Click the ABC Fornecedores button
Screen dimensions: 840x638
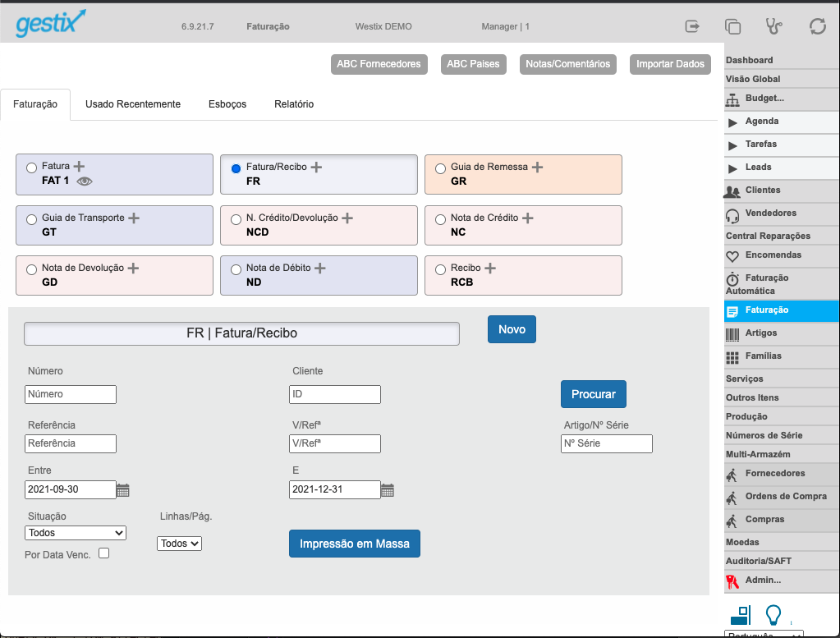pos(379,64)
